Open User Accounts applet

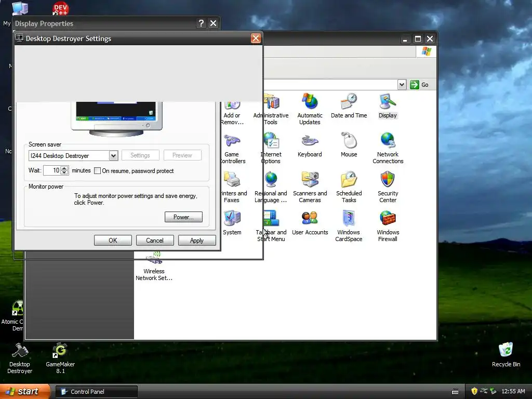tap(310, 223)
